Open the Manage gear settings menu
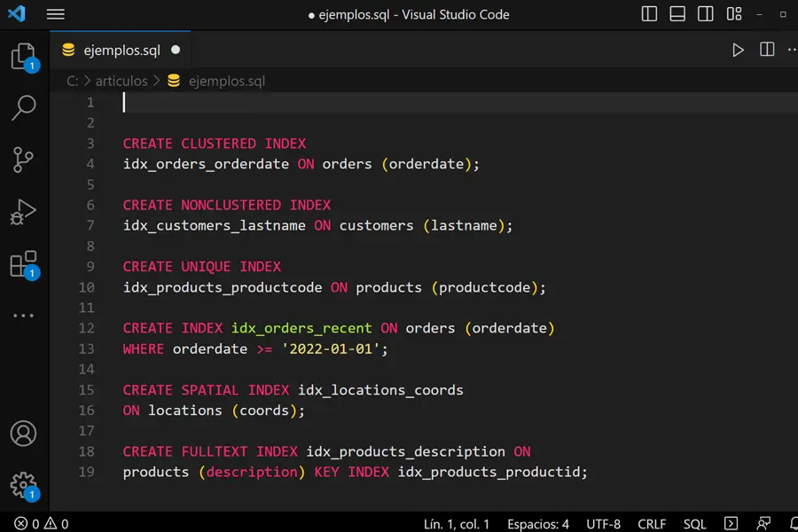Image resolution: width=798 pixels, height=532 pixels. tap(23, 484)
